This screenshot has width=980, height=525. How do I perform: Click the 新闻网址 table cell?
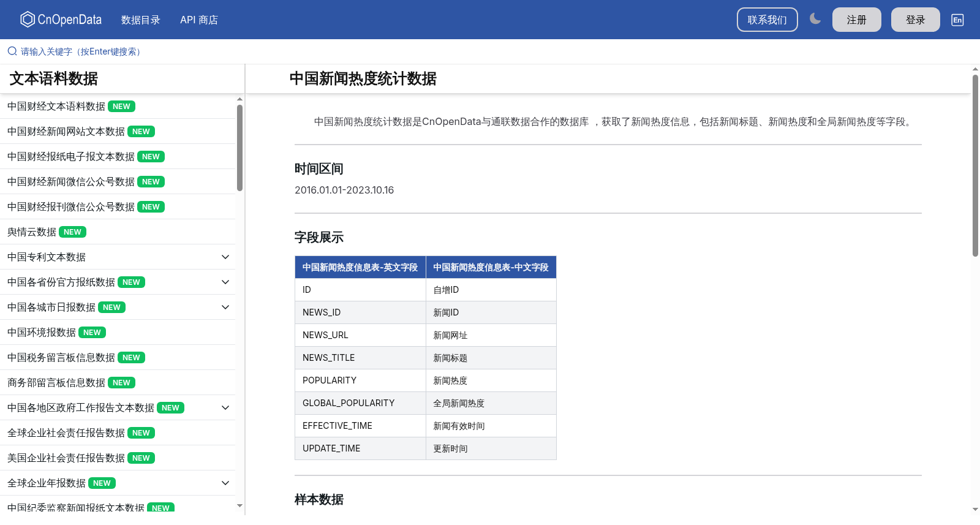[491, 335]
